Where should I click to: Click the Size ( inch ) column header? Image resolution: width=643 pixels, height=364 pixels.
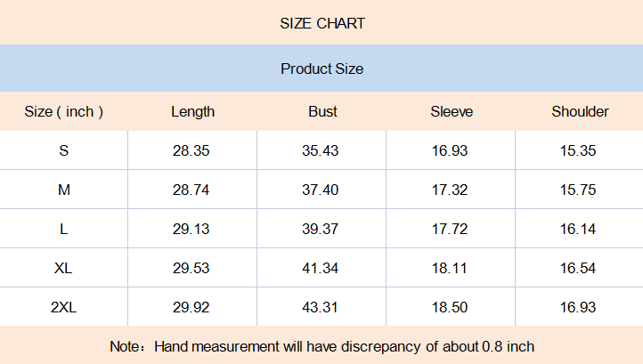(64, 111)
